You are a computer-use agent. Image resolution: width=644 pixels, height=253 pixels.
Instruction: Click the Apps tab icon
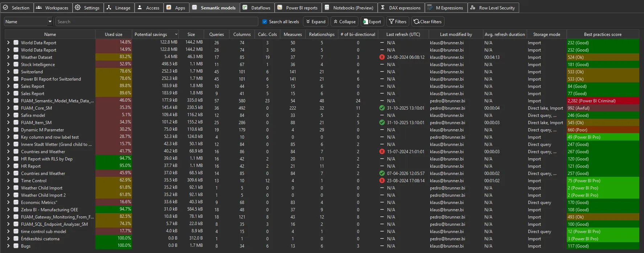(169, 7)
